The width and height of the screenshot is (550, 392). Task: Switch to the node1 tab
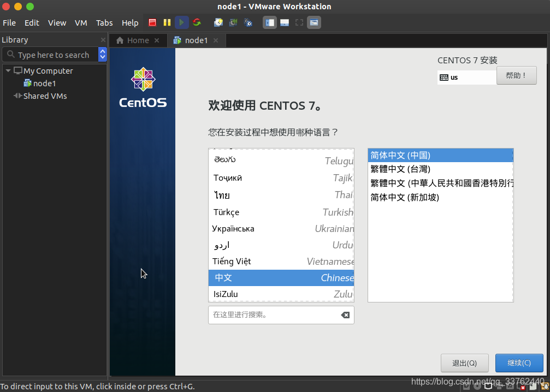point(197,40)
